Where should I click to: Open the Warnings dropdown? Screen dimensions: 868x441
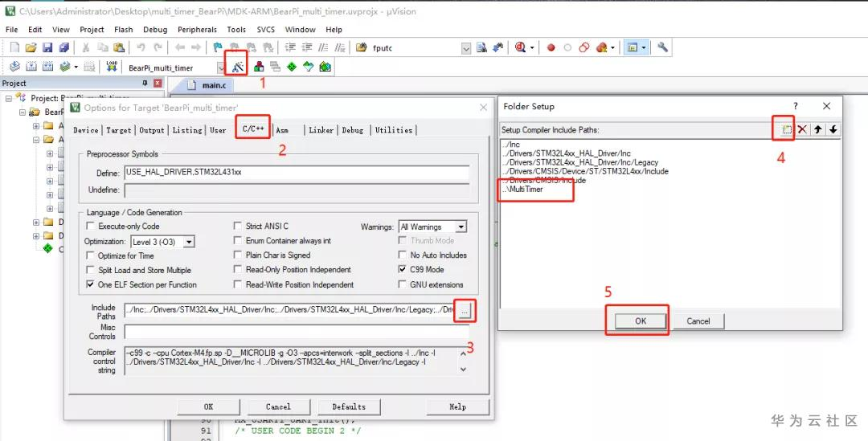(461, 227)
